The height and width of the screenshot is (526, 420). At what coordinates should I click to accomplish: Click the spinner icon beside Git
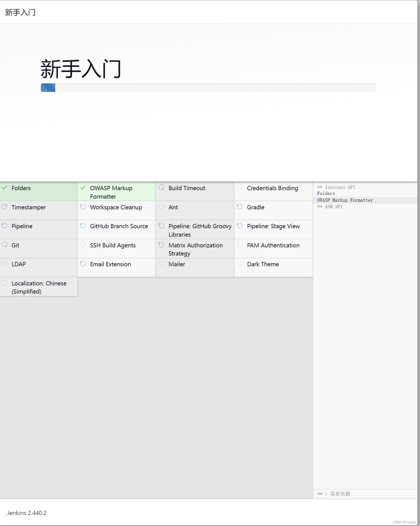5,245
